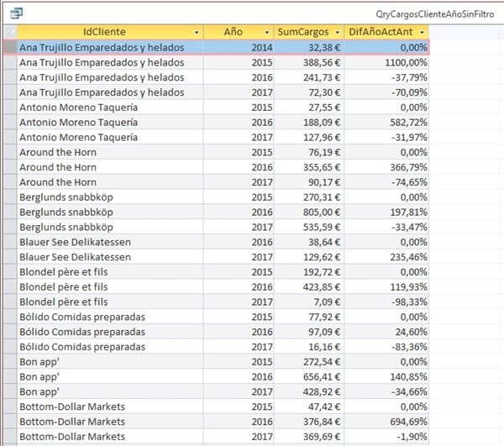Click the select-all corner box of the datasheet
The height and width of the screenshot is (446, 504).
[x=10, y=31]
